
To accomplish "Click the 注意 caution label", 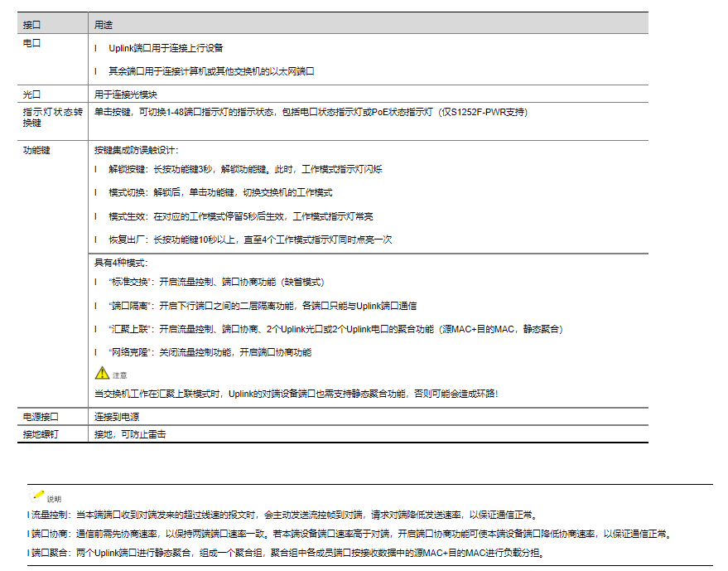I will pos(119,375).
